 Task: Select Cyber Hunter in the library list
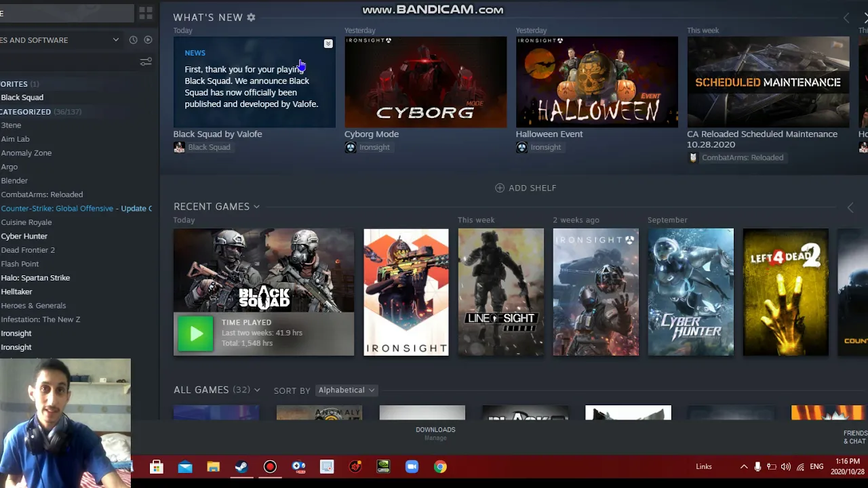click(24, 236)
